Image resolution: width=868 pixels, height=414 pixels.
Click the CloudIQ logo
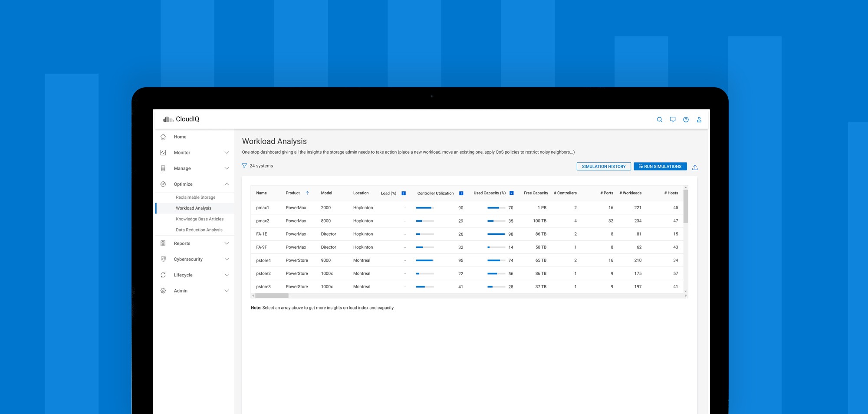181,118
